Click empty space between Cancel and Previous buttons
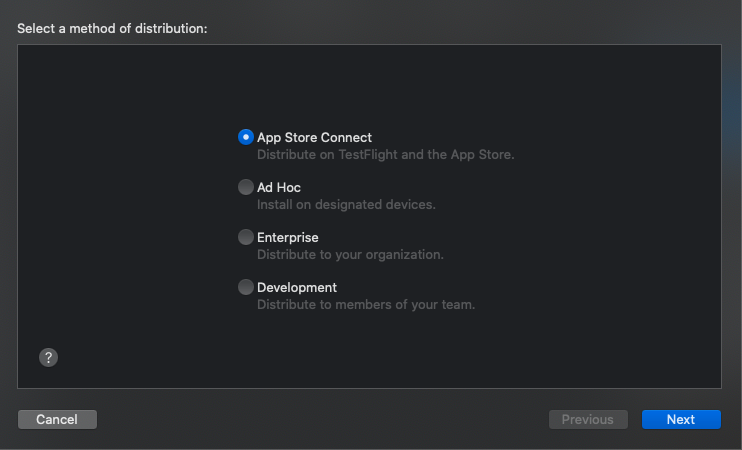Viewport: 742px width, 450px height. pos(320,419)
